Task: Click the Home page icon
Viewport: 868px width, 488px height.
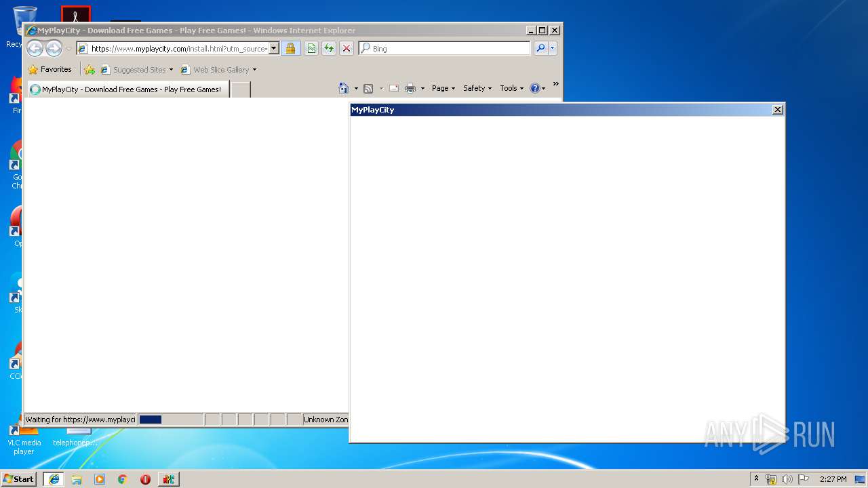Action: 343,88
